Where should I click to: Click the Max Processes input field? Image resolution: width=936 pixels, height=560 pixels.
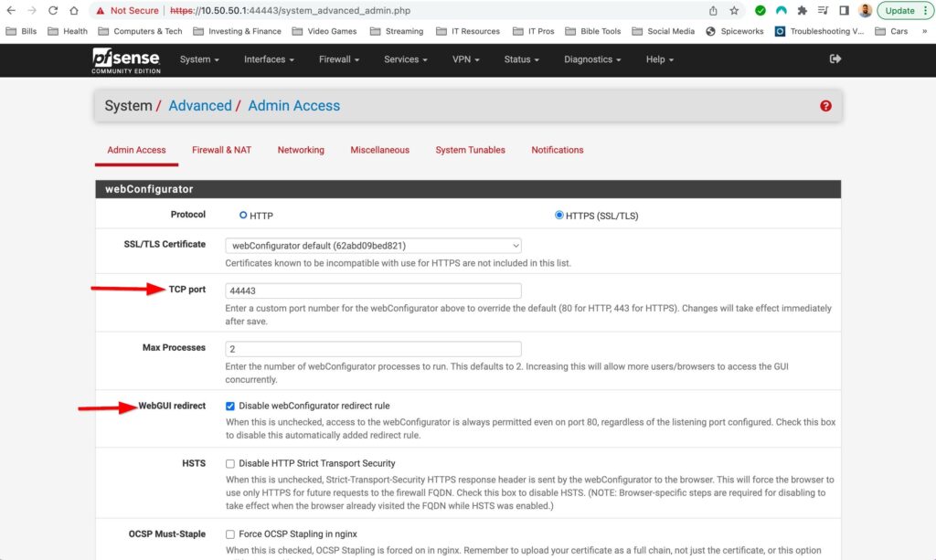click(x=373, y=349)
